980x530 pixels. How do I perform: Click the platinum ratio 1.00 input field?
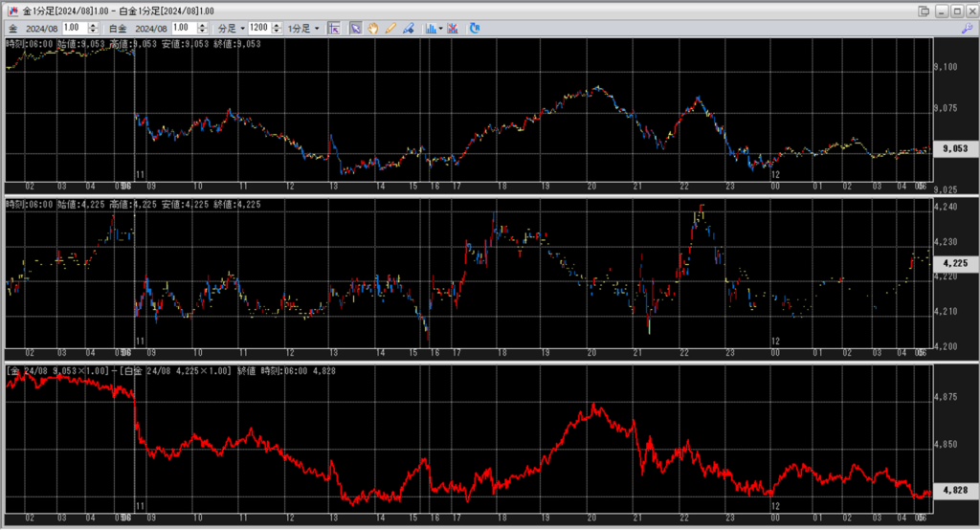[184, 29]
